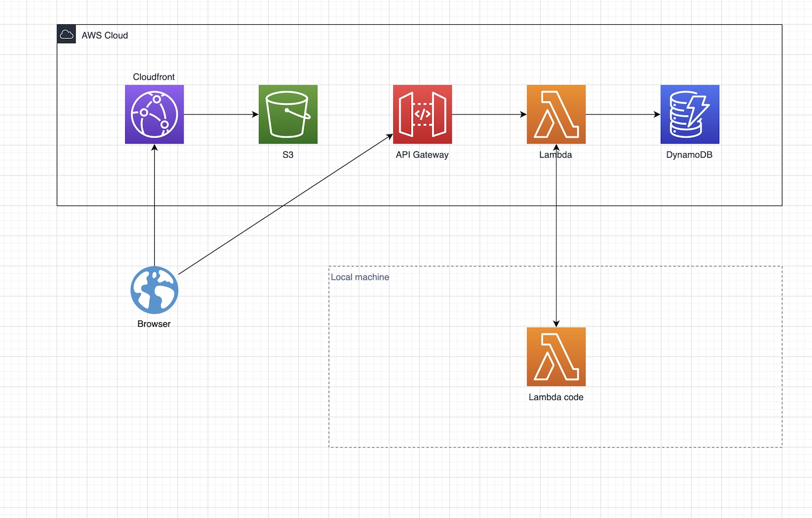Click the 'Local machine' label

coord(360,277)
